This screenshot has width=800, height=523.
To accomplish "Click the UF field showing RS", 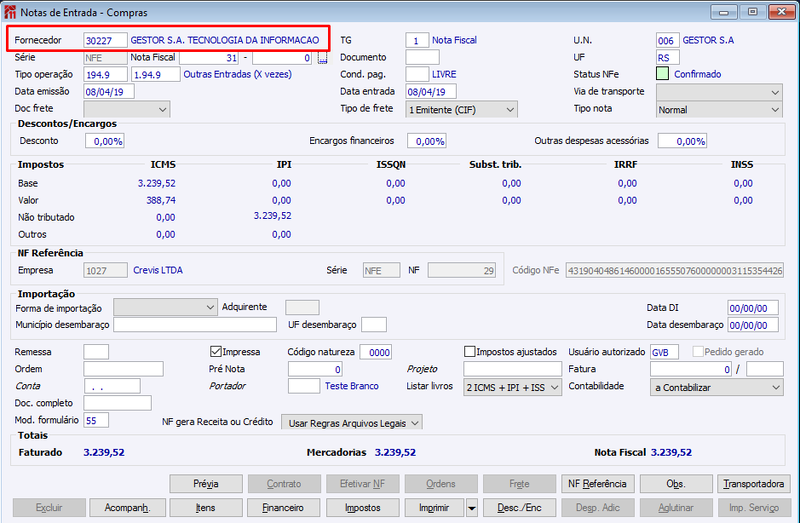I will pos(667,57).
